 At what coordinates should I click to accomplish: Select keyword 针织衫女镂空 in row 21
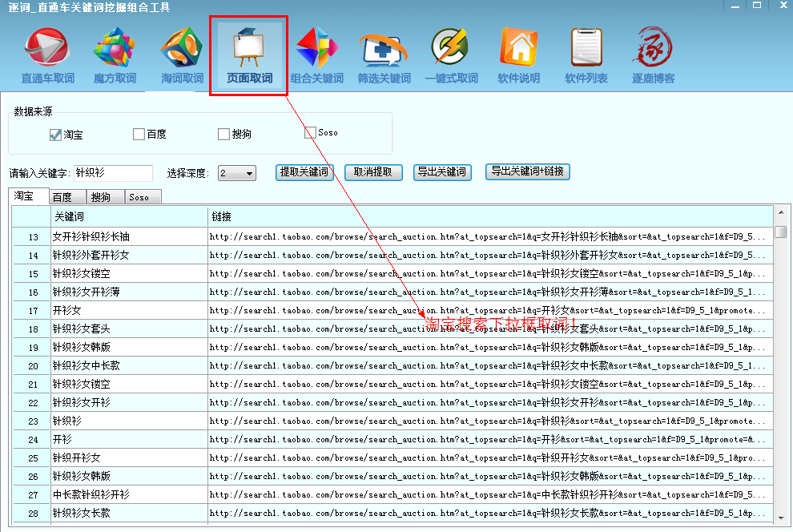pos(130,385)
